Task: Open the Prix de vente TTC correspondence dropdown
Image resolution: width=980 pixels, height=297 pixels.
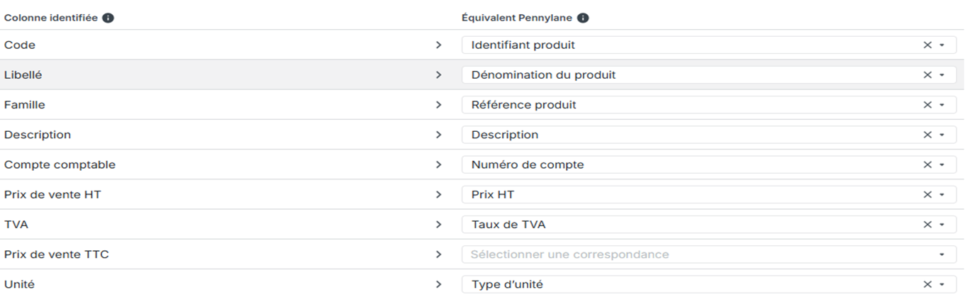Action: click(x=709, y=254)
